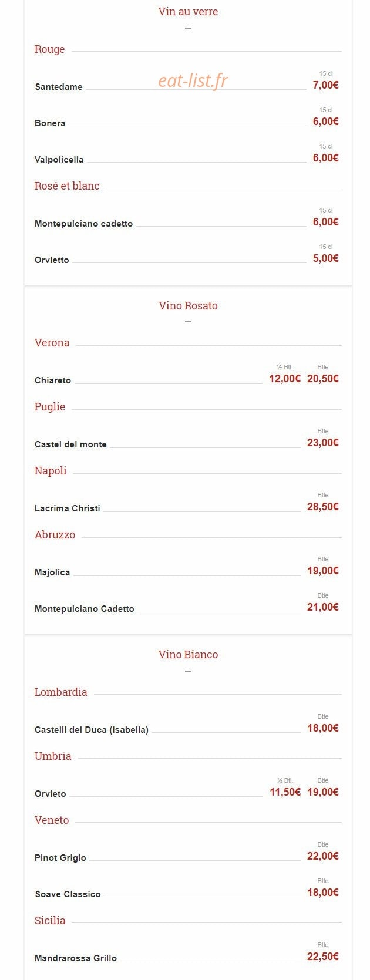Viewport: 370px width, 980px height.
Task: Select the Pinot Grigio wine name
Action: pos(60,857)
